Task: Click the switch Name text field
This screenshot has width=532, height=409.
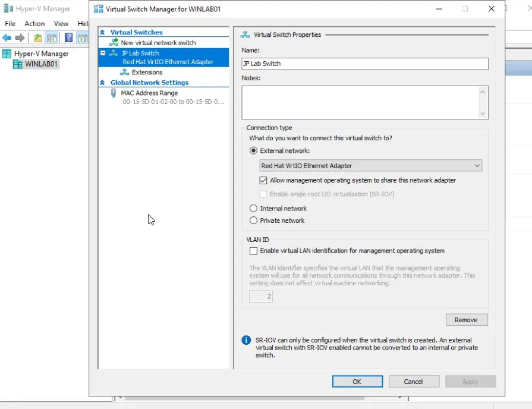Action: [x=365, y=64]
